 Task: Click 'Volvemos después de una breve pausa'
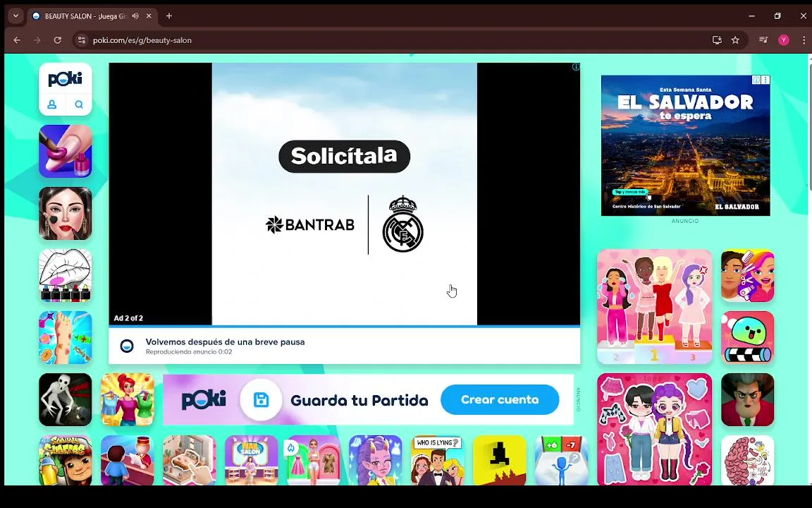[226, 341]
